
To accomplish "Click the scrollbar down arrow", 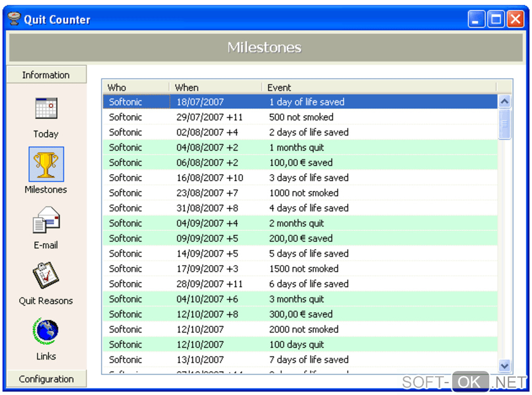I will coord(504,366).
